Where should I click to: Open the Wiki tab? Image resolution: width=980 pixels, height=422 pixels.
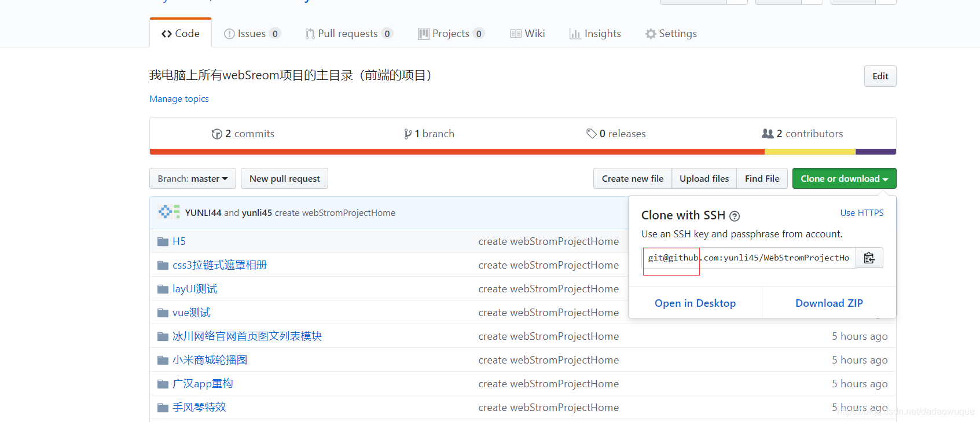(527, 33)
